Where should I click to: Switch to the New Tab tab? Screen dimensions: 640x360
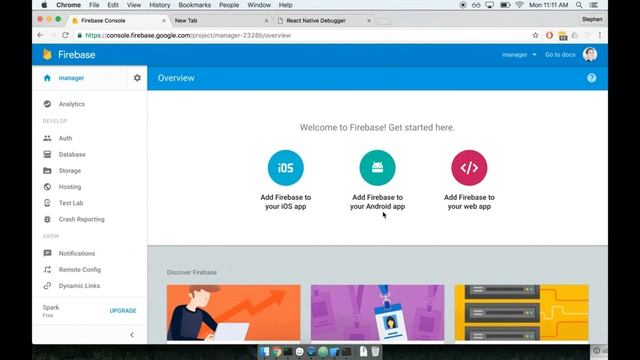(220, 20)
